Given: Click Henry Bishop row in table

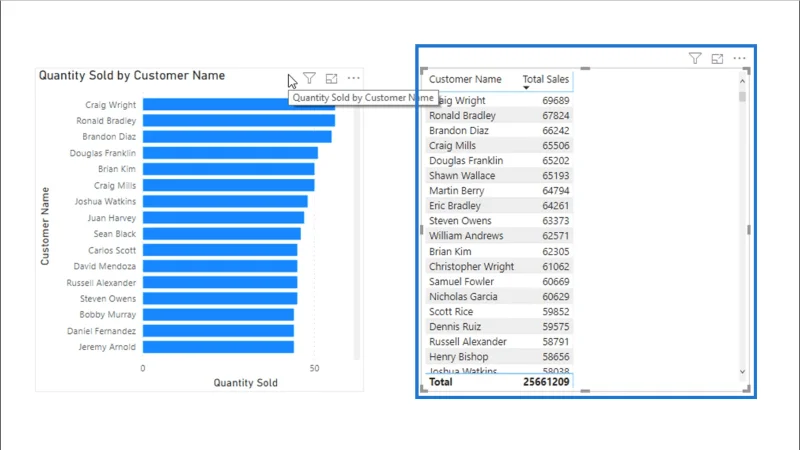Looking at the screenshot, I should [x=498, y=357].
